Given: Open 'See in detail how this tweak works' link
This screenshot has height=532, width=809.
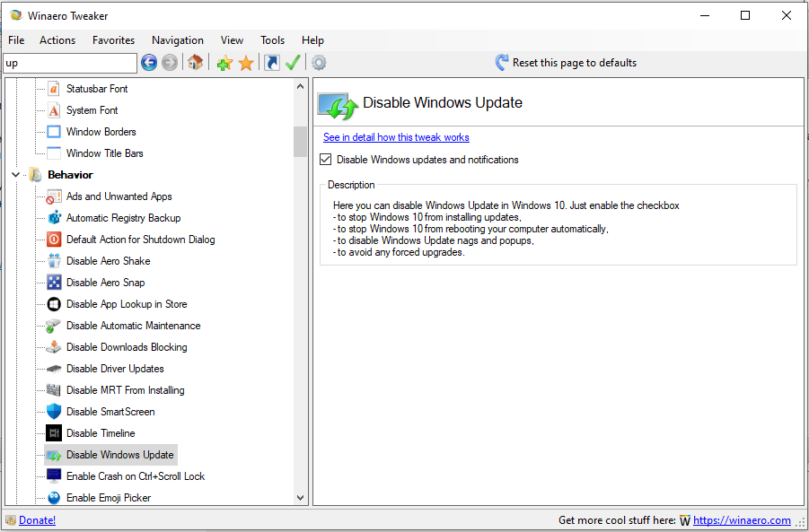Looking at the screenshot, I should pos(396,137).
